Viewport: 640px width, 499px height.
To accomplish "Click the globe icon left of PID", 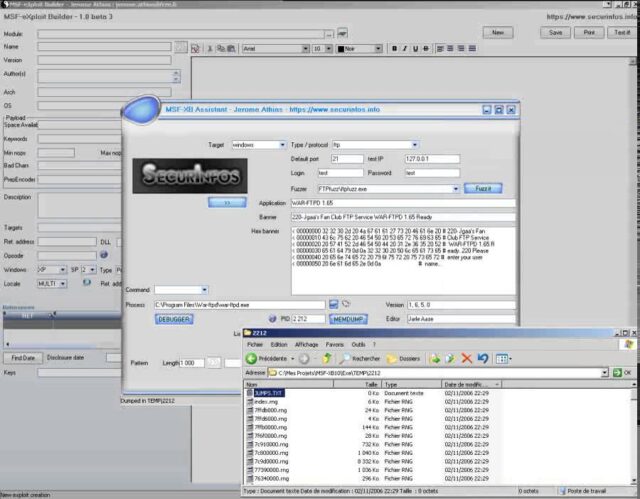I will pyautogui.click(x=273, y=319).
